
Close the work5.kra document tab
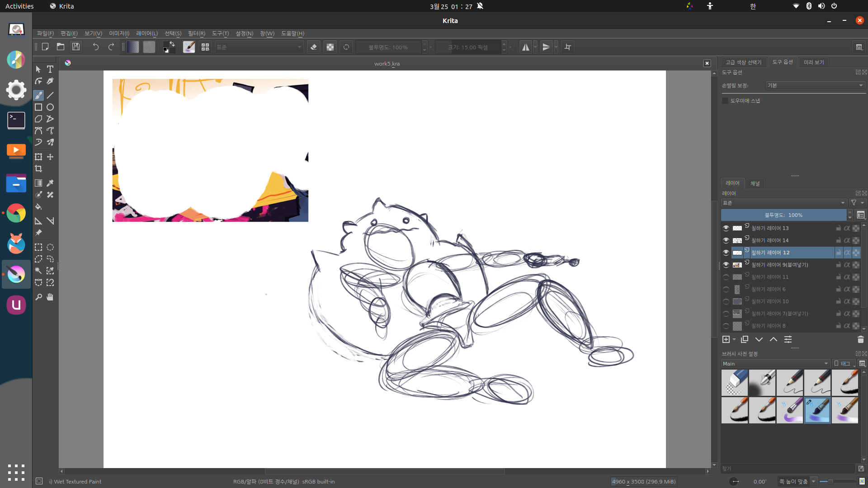click(707, 63)
